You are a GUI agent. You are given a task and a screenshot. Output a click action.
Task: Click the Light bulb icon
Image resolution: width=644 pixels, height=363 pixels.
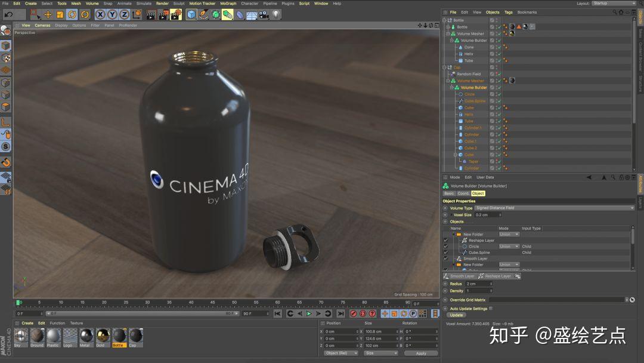[x=276, y=14]
